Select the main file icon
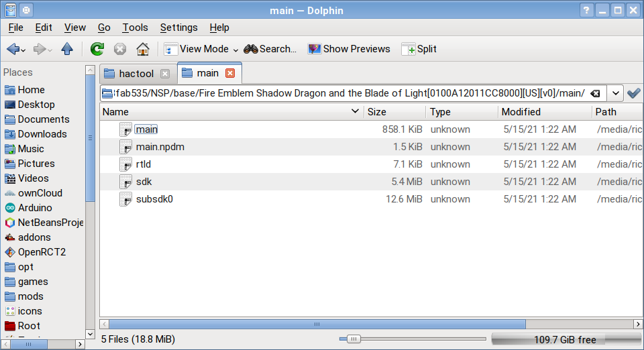This screenshot has height=350, width=644. pos(125,129)
